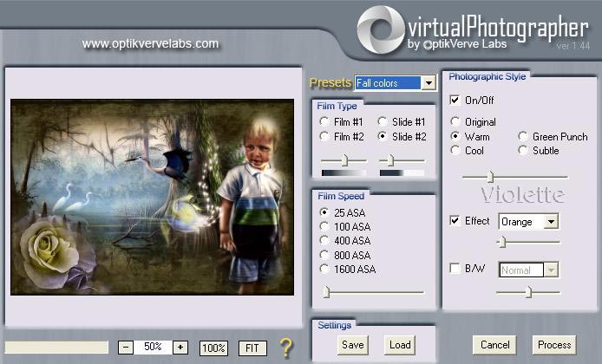Click the Film Speed slider track

coord(373,292)
